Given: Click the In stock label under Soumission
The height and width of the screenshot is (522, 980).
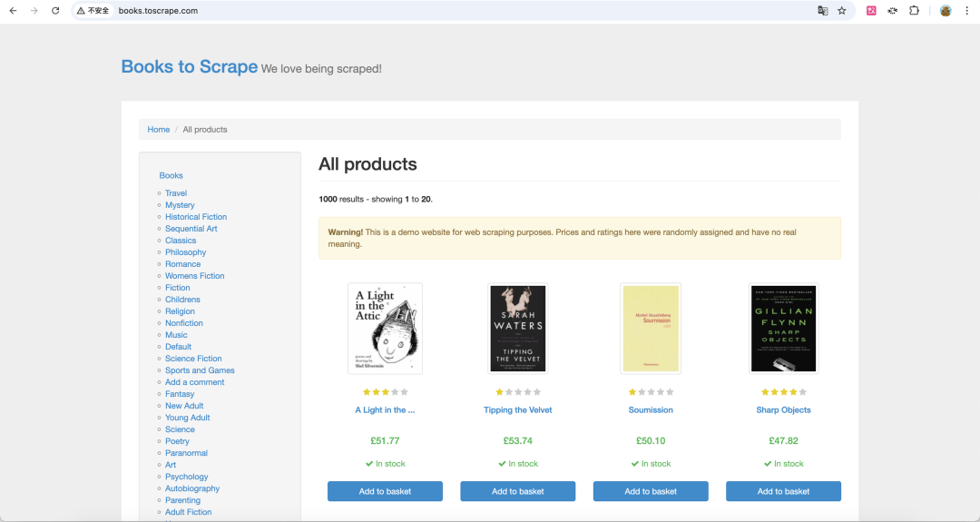Looking at the screenshot, I should coord(651,464).
